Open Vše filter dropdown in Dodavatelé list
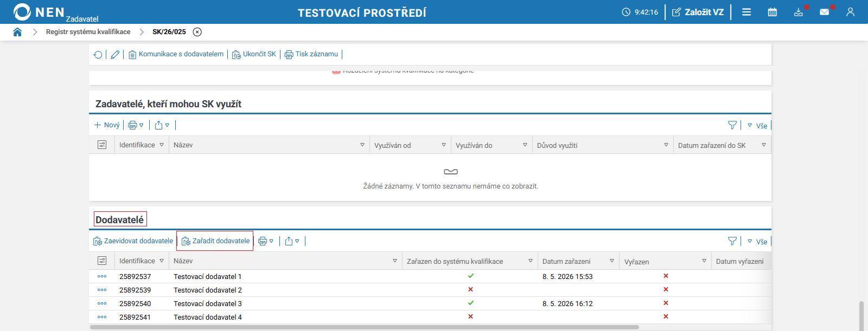868x331 pixels. [757, 242]
